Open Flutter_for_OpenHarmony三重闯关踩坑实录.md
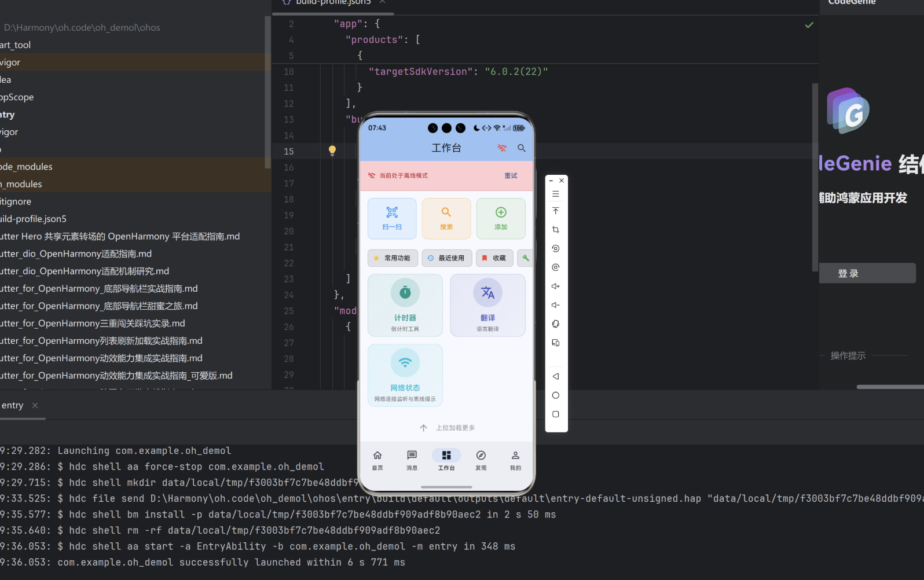 (93, 324)
